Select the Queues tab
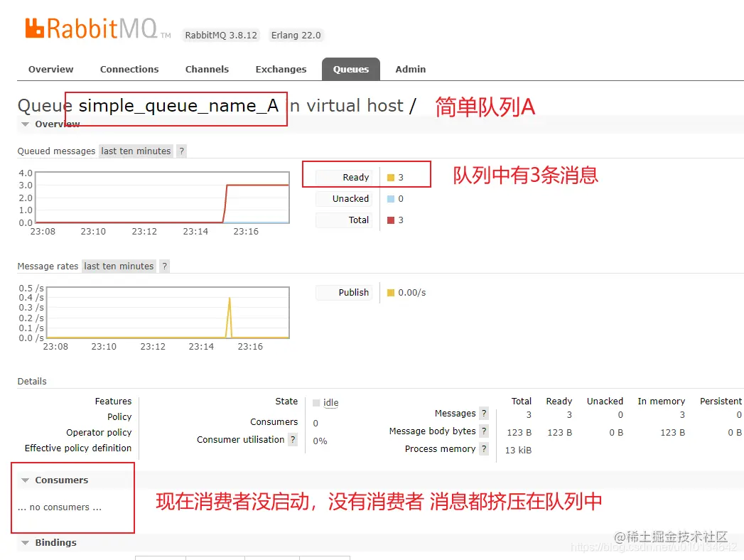The height and width of the screenshot is (560, 744). click(350, 69)
